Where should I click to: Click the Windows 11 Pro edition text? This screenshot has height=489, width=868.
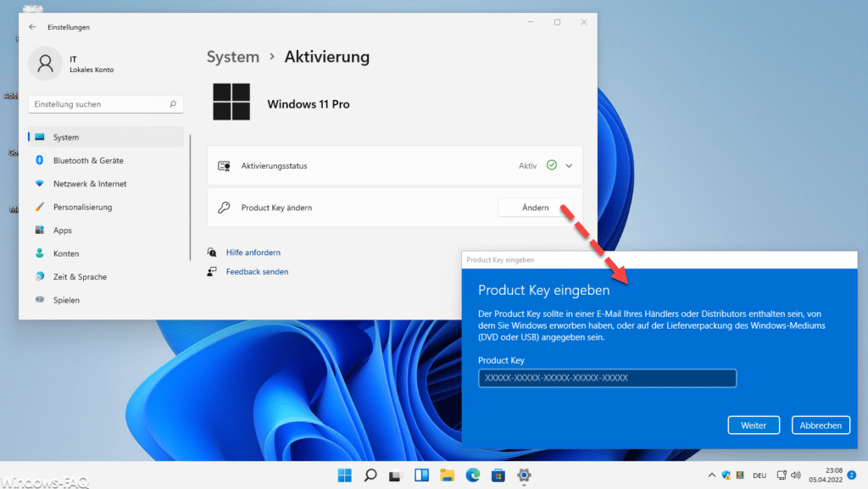[309, 104]
